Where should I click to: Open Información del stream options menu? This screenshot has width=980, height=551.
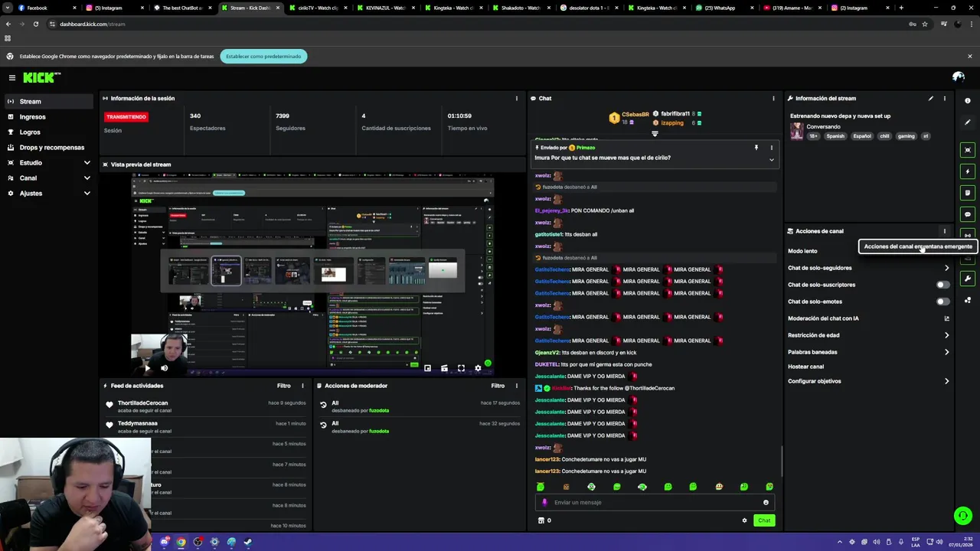pyautogui.click(x=944, y=99)
